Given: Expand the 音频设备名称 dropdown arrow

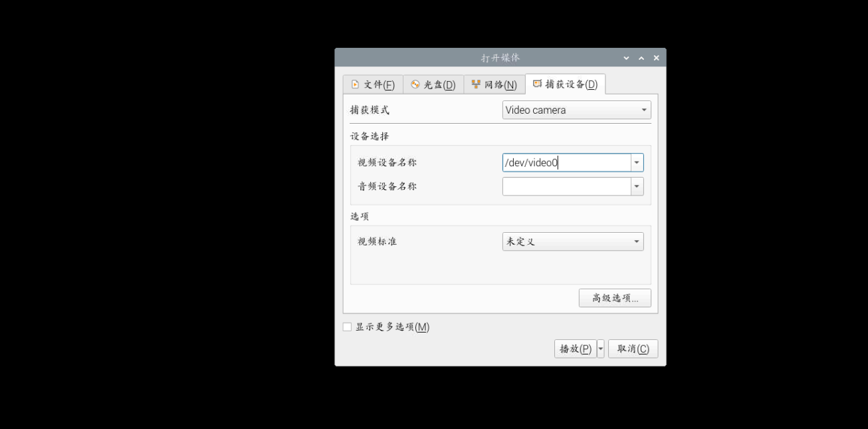Looking at the screenshot, I should point(637,187).
